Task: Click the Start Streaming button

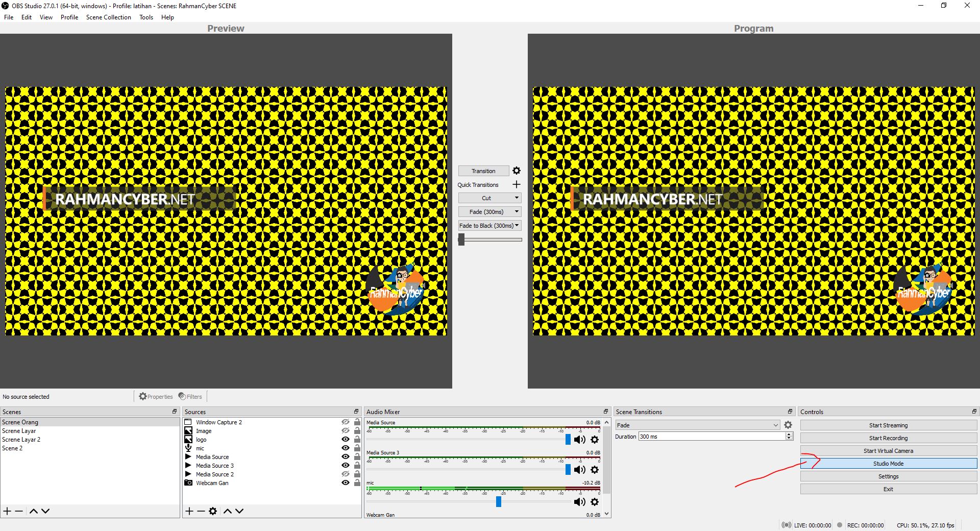Action: pyautogui.click(x=888, y=425)
